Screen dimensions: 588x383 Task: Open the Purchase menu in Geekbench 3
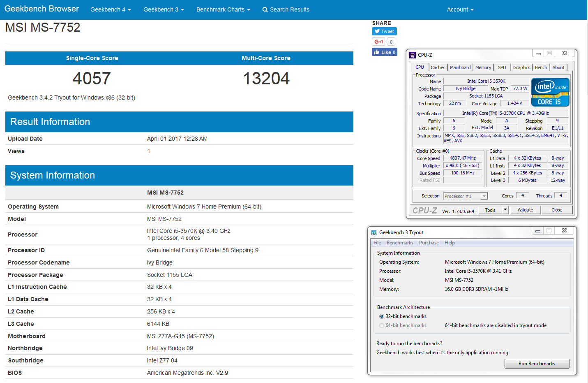(429, 243)
